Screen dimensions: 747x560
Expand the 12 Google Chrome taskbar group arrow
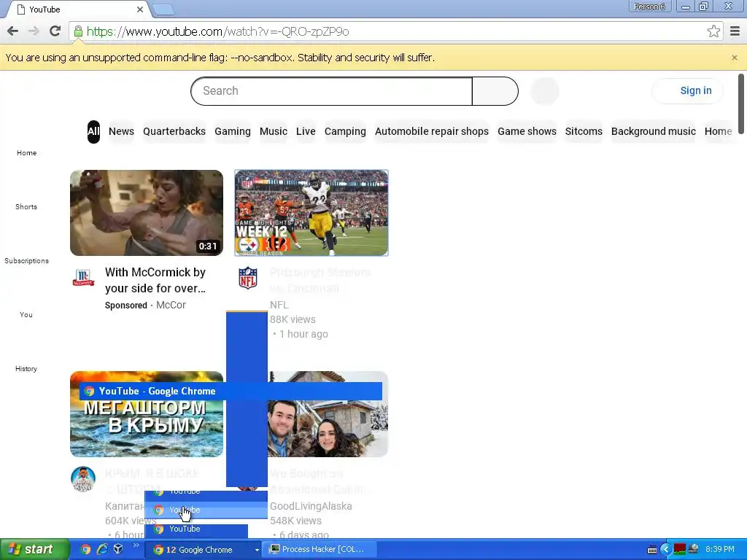(257, 550)
